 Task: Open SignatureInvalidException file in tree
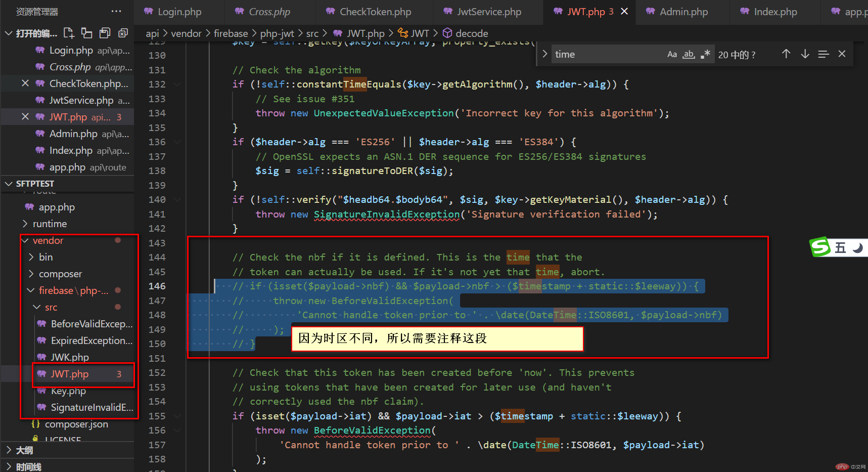coord(91,407)
